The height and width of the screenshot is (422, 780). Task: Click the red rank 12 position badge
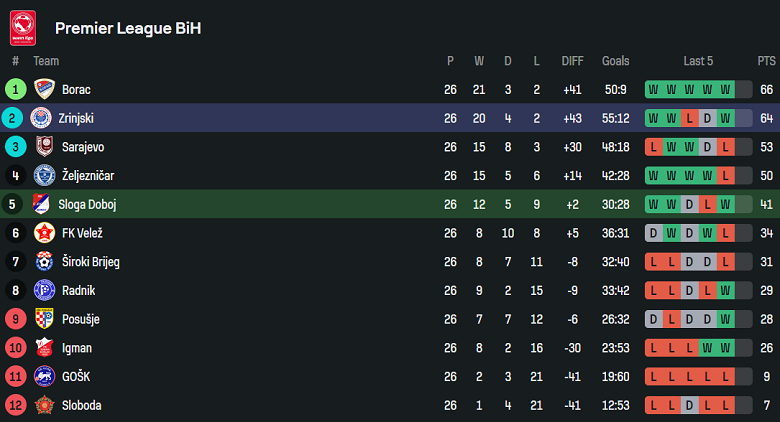pos(15,405)
